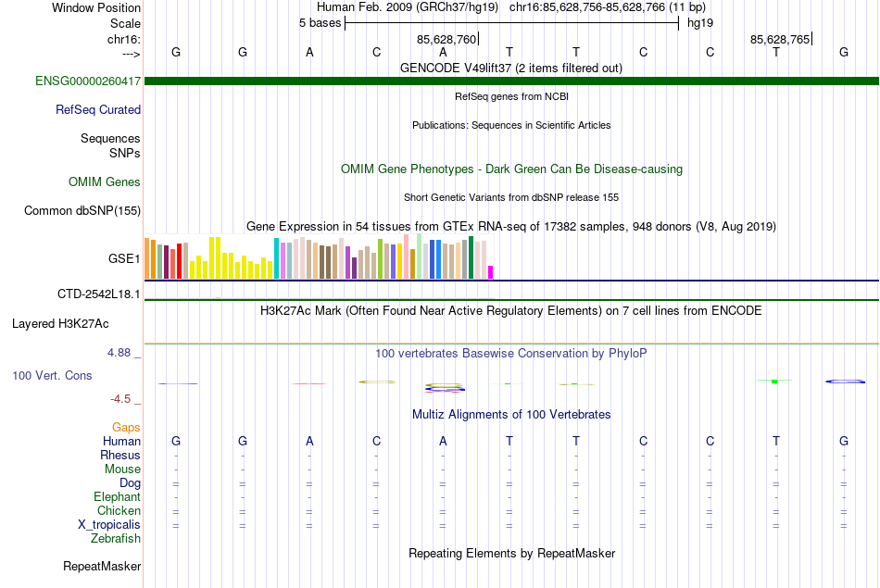Click the dark green ENSG00000260417 gene bar

coord(511,81)
